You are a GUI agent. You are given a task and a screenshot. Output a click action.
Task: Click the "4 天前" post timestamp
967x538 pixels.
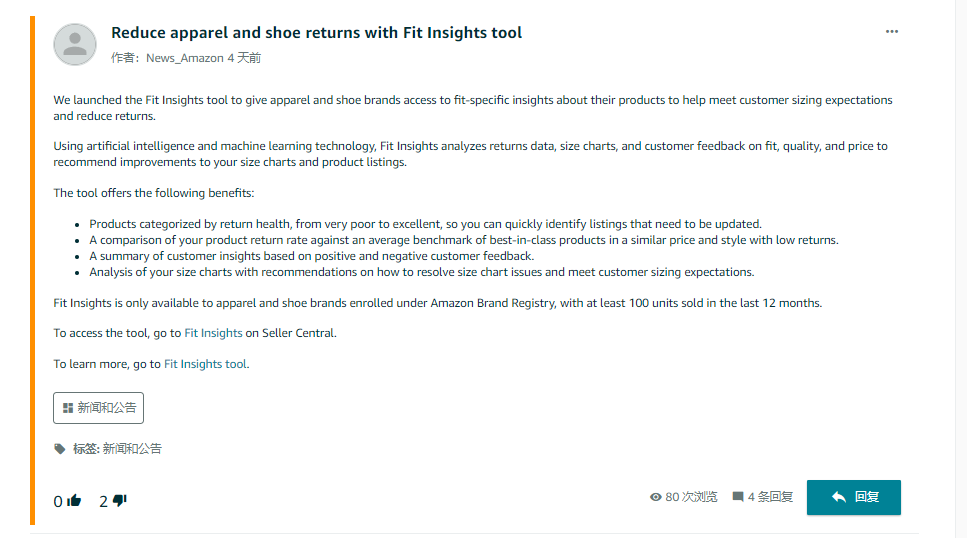(x=244, y=58)
